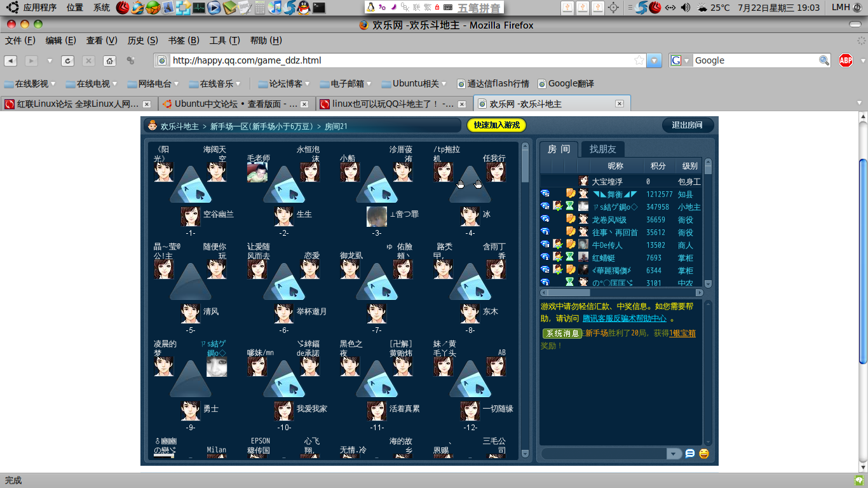This screenshot has height=488, width=868.
Task: Bookmark this page with the star icon
Action: (639, 60)
